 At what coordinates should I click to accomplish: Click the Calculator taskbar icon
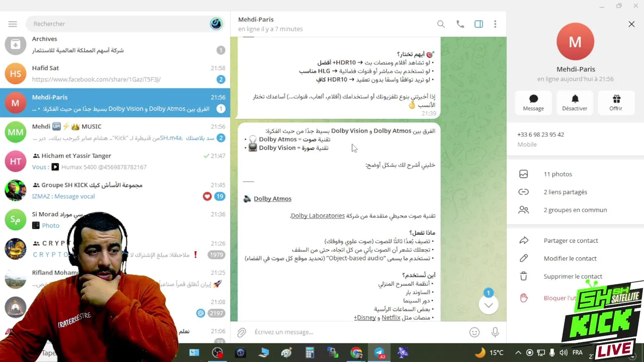point(310,353)
